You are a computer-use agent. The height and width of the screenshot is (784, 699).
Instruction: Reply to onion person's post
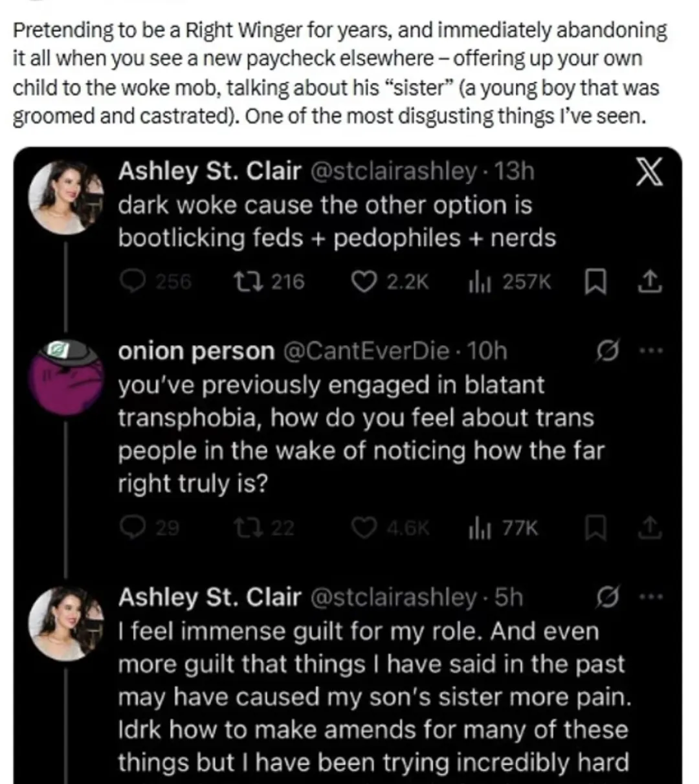133,529
